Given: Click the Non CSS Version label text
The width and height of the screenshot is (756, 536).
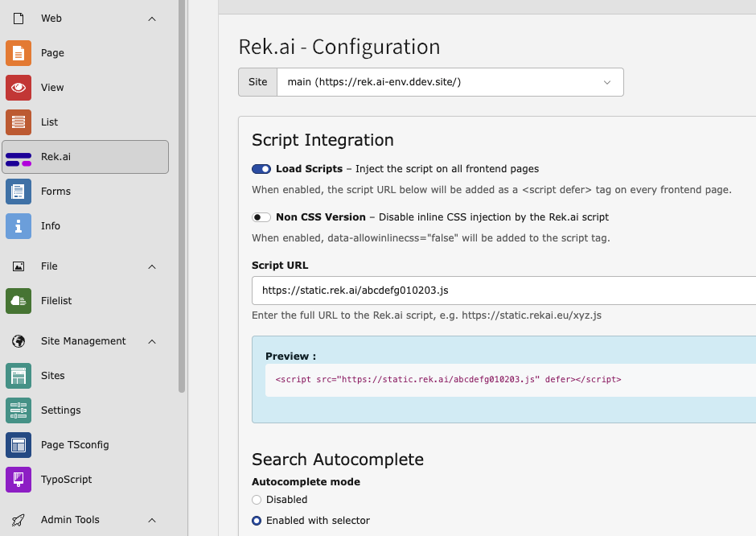Looking at the screenshot, I should click(x=321, y=217).
